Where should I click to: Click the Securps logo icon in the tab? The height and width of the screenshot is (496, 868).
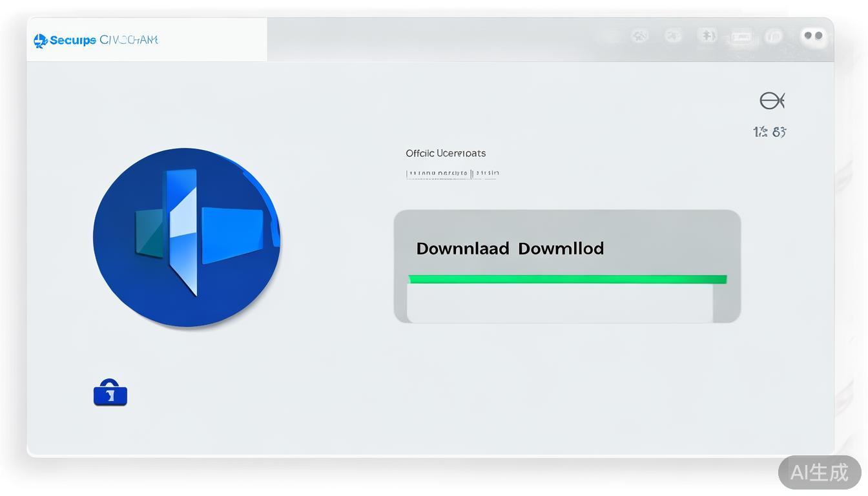click(41, 41)
